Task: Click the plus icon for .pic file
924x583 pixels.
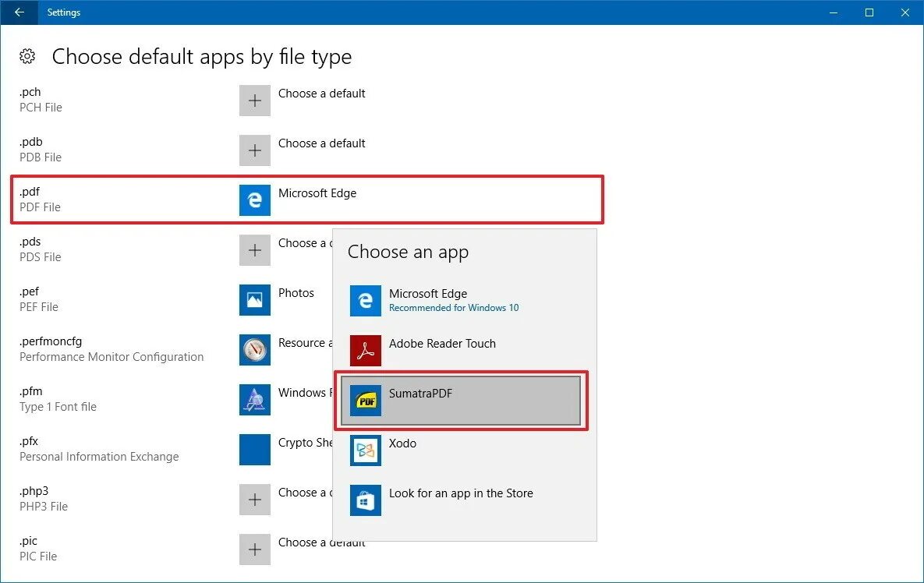Action: [x=254, y=549]
